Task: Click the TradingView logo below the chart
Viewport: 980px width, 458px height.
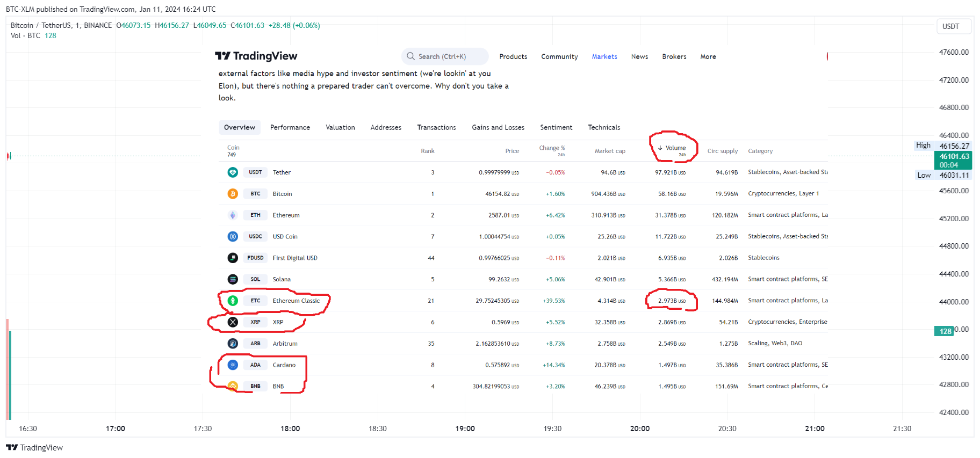Action: [34, 448]
